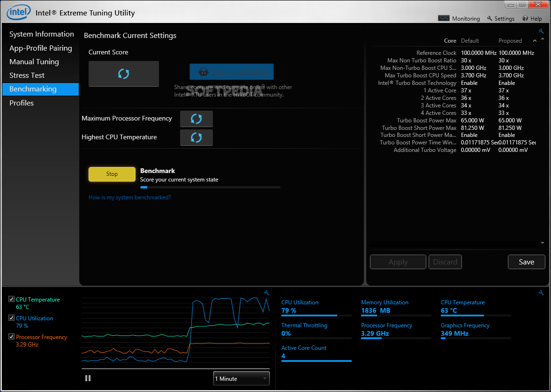Select Max Turbo Boost CPU Speed row

454,75
